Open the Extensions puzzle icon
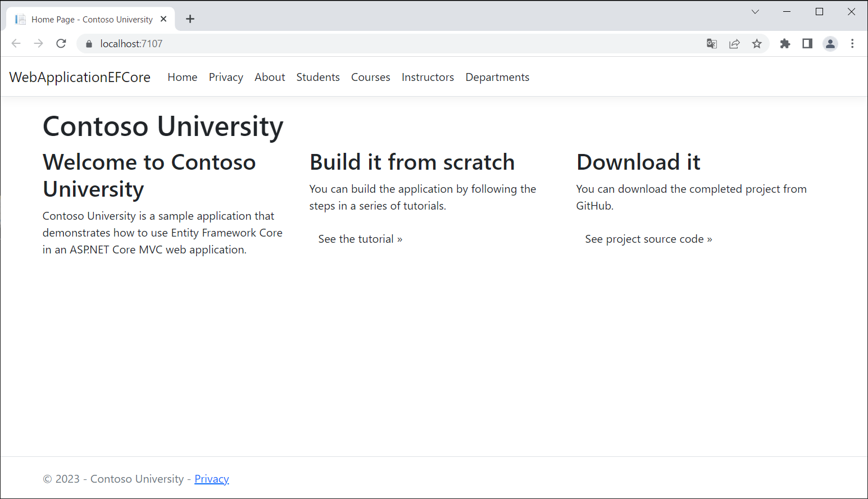This screenshot has height=499, width=868. click(785, 44)
